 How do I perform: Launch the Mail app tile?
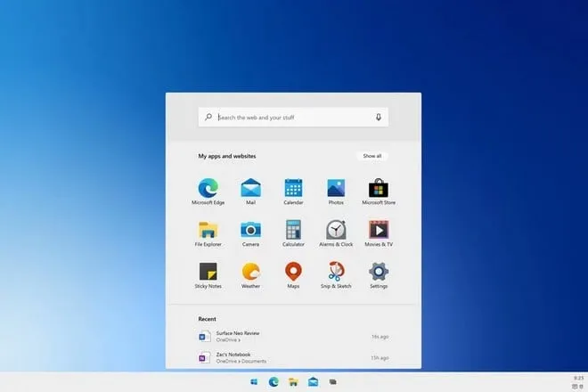(250, 188)
